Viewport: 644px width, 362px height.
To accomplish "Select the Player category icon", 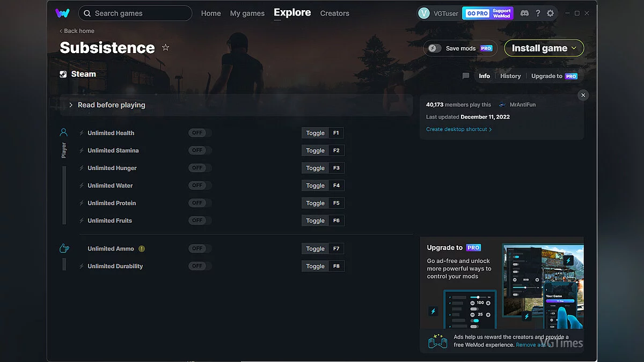I will [x=64, y=132].
